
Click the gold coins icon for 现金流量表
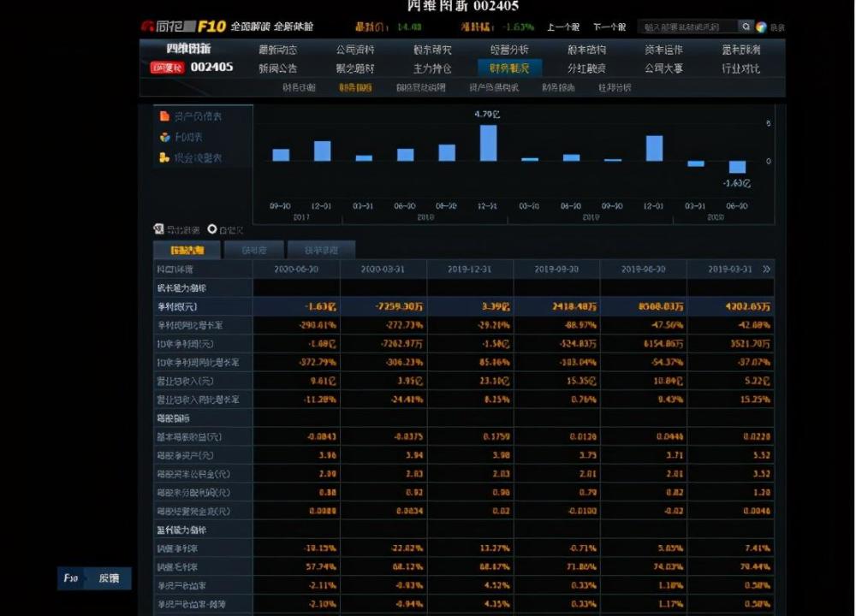pos(164,157)
